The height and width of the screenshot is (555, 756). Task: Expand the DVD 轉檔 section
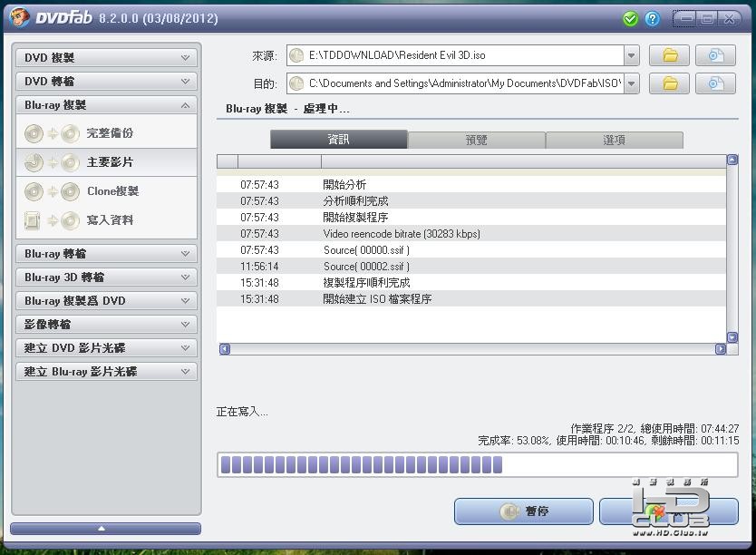107,81
